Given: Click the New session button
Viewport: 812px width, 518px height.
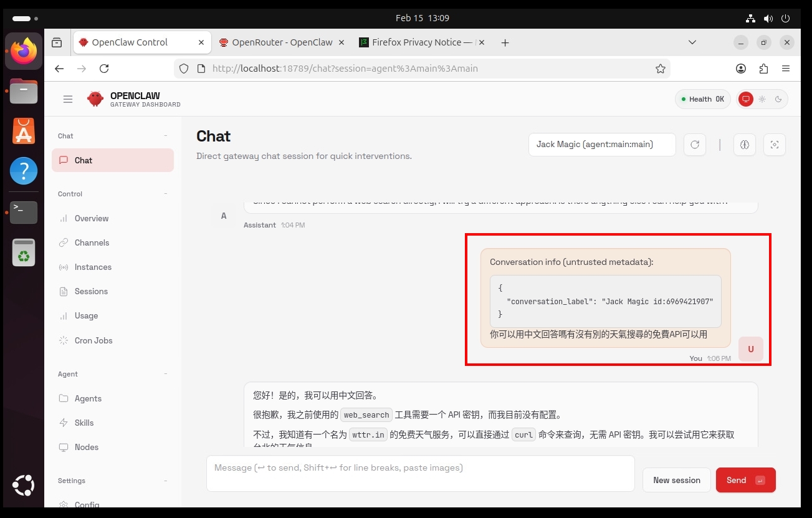Looking at the screenshot, I should pos(676,480).
